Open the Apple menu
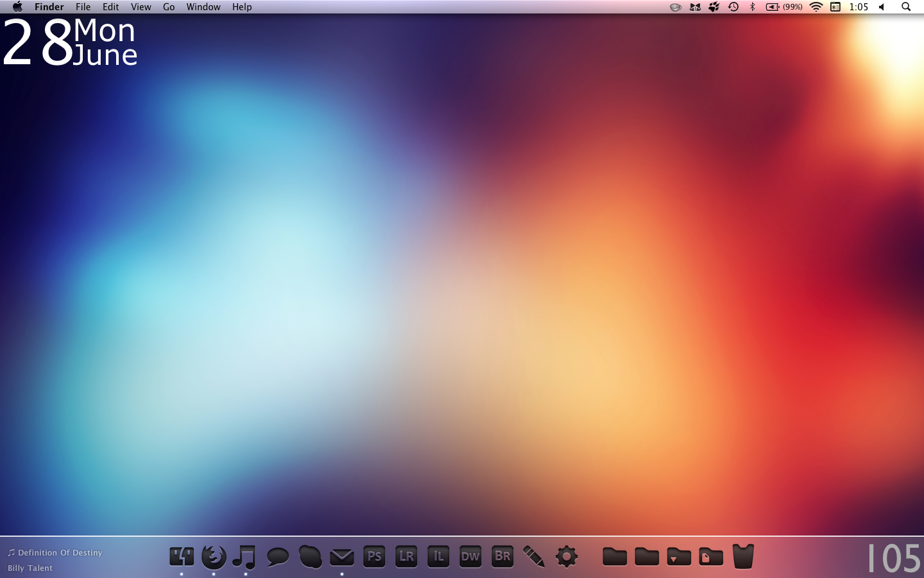 pyautogui.click(x=17, y=7)
